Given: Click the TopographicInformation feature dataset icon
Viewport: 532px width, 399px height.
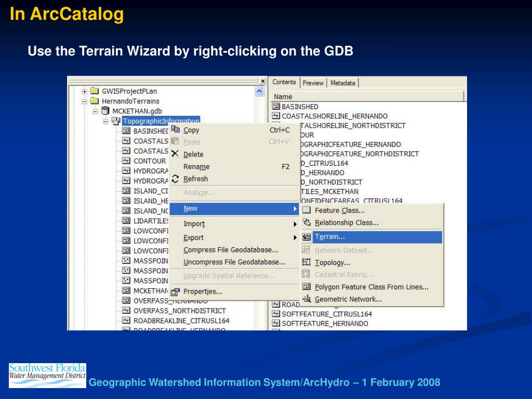Looking at the screenshot, I should click(116, 121).
